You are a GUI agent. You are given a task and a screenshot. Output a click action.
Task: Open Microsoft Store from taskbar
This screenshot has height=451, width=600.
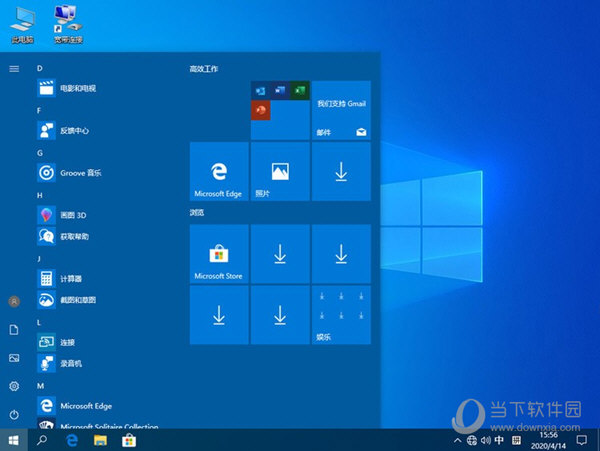129,440
